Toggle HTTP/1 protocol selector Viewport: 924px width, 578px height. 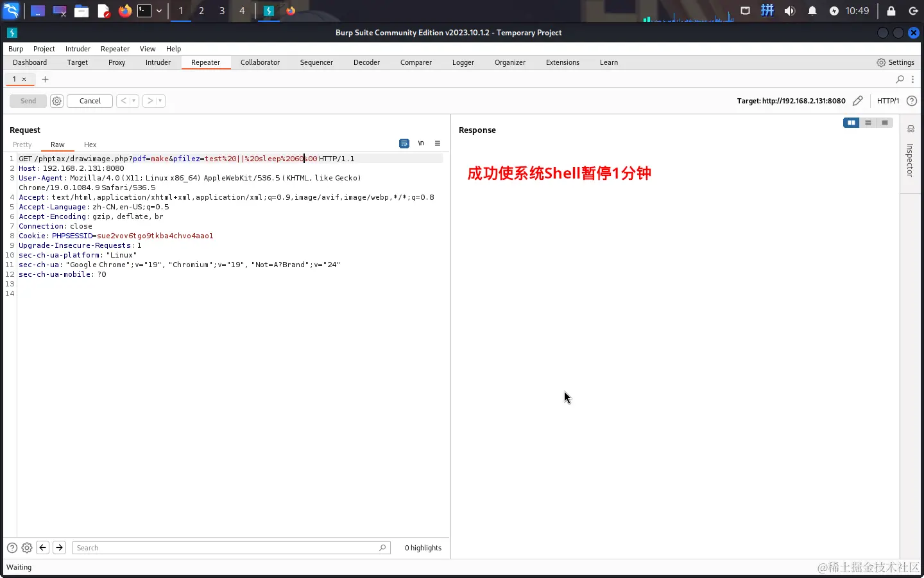[x=888, y=101]
